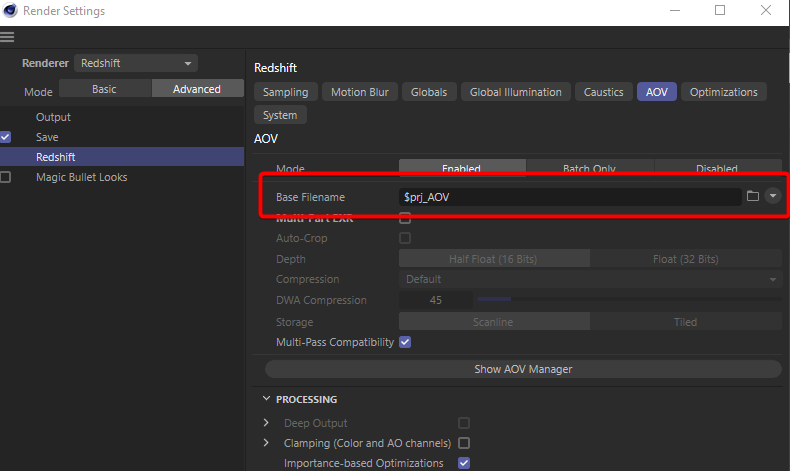Select Output in the settings list

[x=53, y=117]
